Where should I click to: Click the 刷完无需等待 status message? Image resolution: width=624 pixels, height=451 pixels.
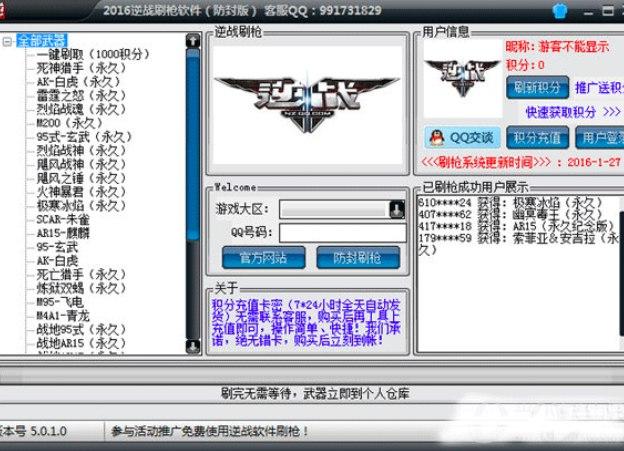click(x=315, y=394)
